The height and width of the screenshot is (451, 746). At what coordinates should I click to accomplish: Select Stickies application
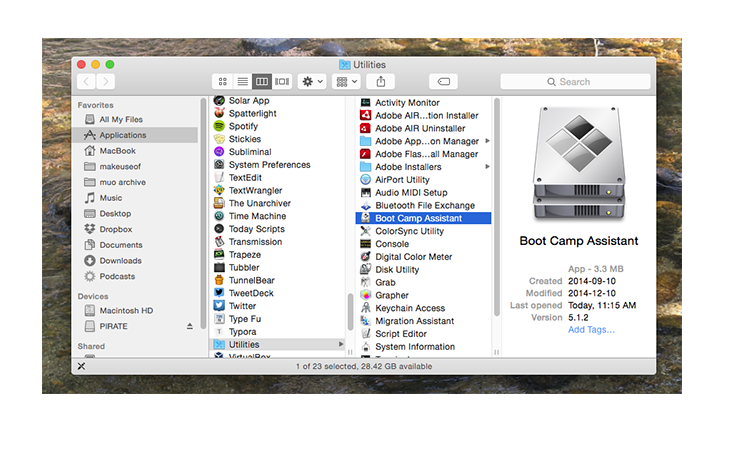245,139
